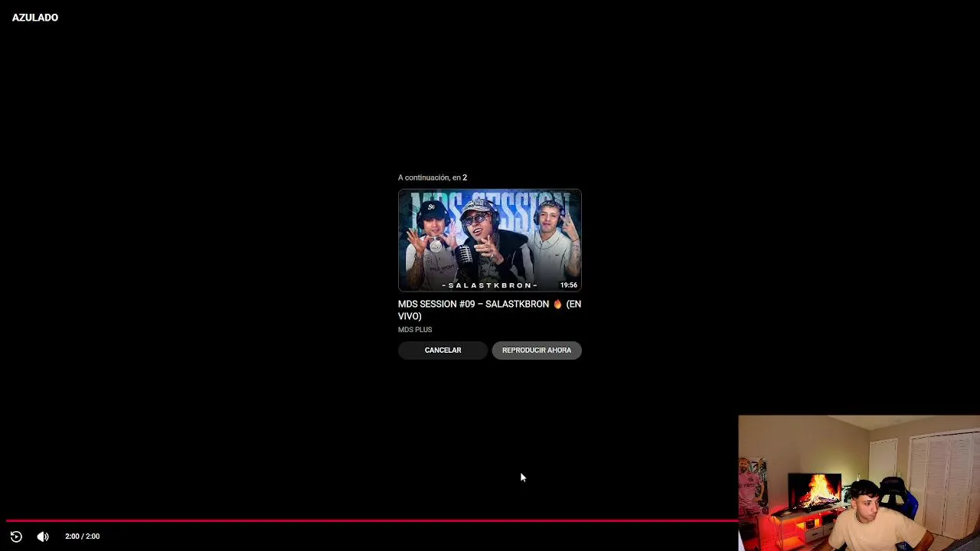
Task: Click the red video progress bar
Action: tap(372, 520)
